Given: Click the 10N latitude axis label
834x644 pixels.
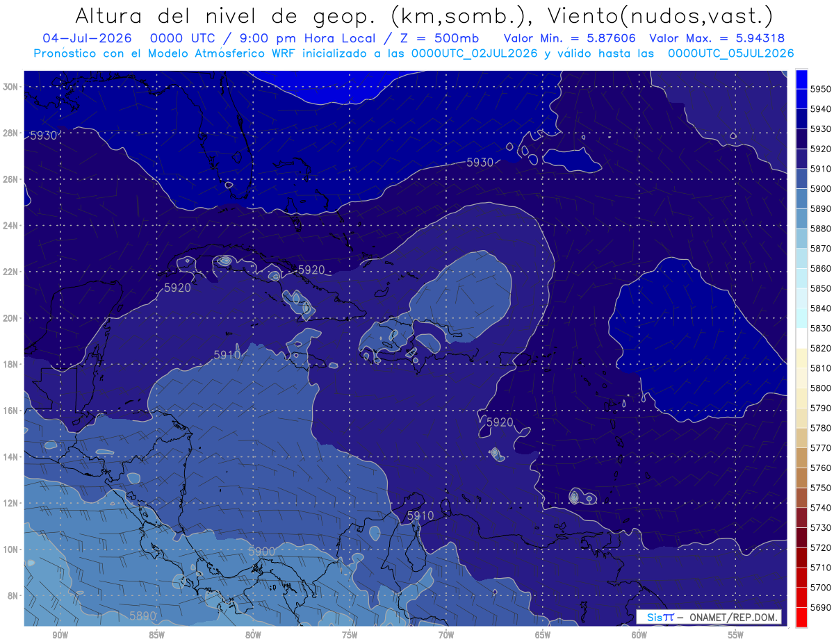Looking at the screenshot, I should click(x=11, y=550).
